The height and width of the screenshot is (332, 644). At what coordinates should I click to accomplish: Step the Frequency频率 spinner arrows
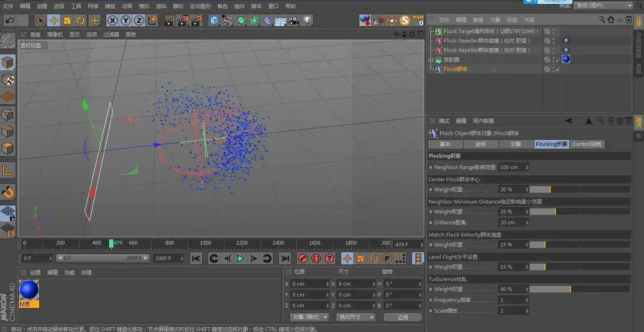[527, 300]
